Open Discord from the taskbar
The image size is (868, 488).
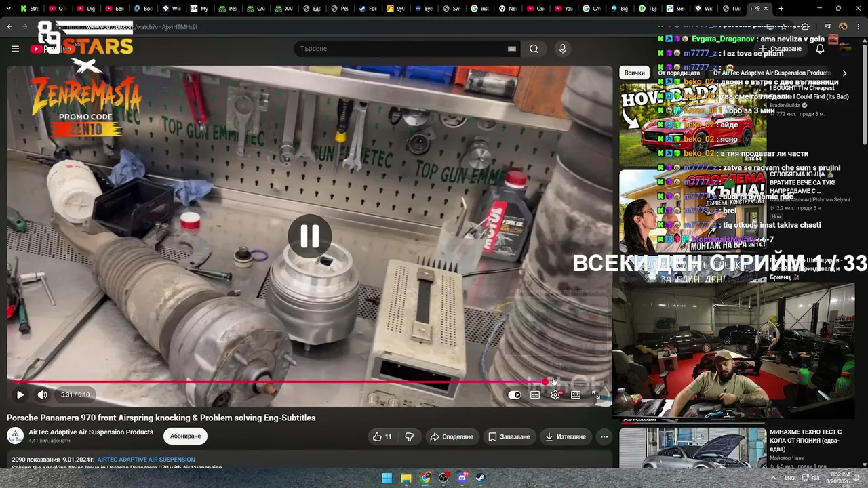click(x=462, y=478)
